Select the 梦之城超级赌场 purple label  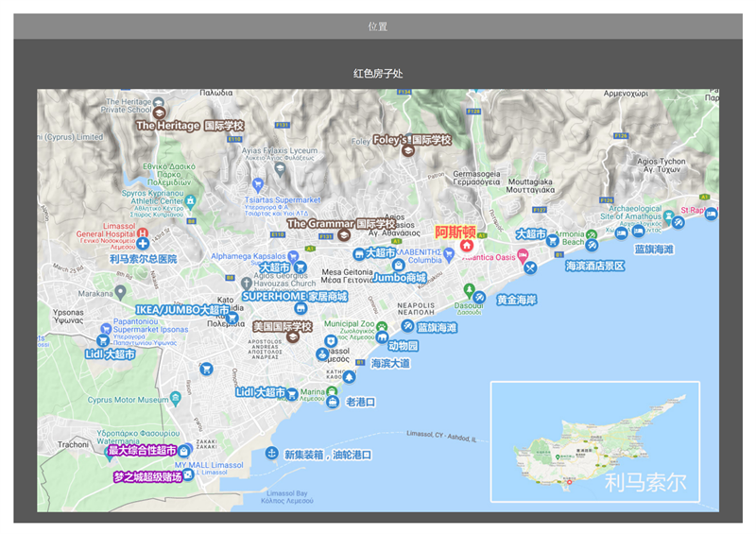(x=147, y=476)
